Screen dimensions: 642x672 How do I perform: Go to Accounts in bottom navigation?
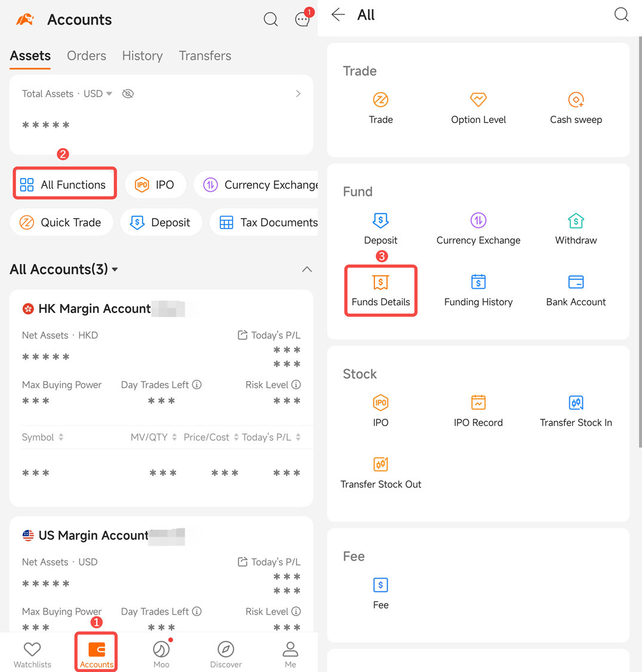click(96, 655)
